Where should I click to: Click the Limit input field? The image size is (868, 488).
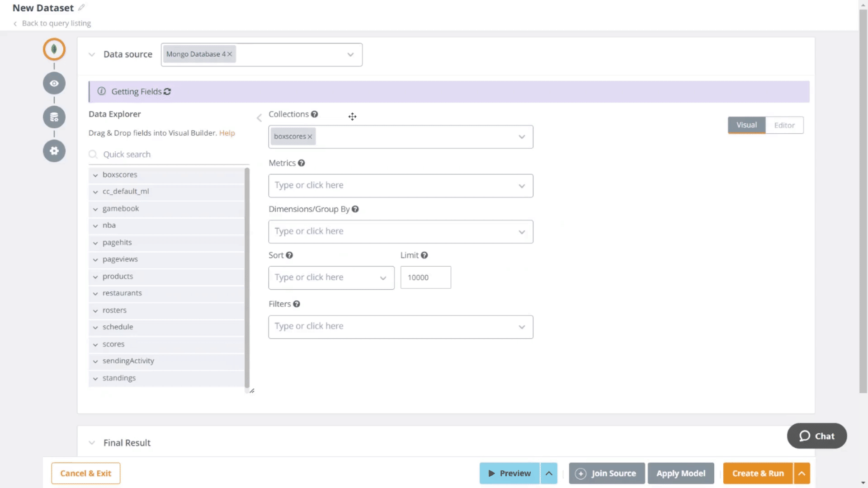(x=425, y=277)
